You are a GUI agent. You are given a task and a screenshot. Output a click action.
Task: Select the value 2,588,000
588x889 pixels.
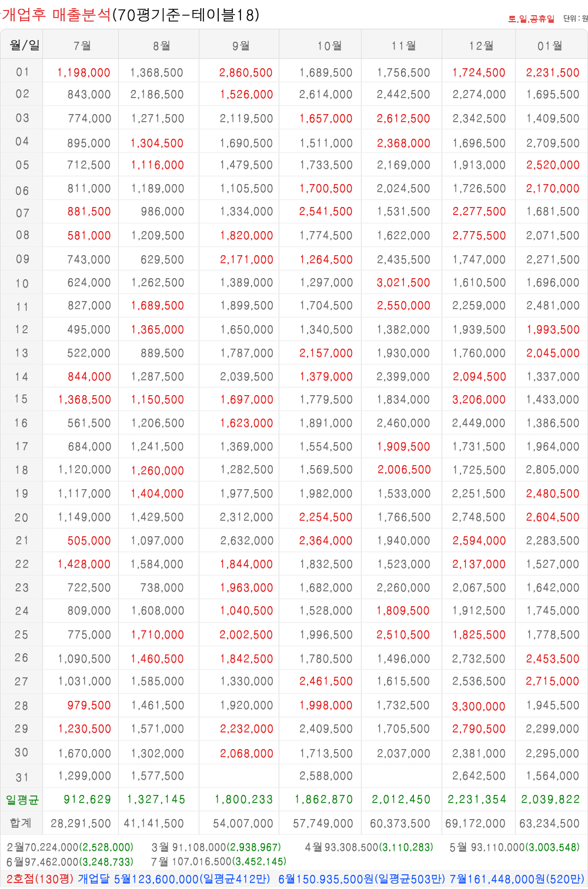[x=326, y=776]
